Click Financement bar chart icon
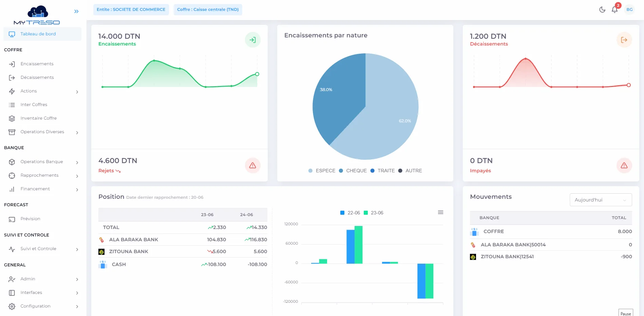 point(12,189)
